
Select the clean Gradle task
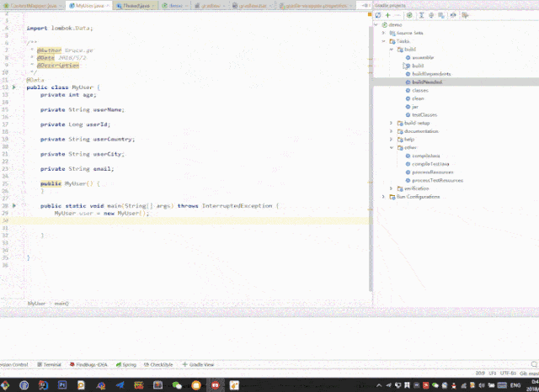pos(419,98)
